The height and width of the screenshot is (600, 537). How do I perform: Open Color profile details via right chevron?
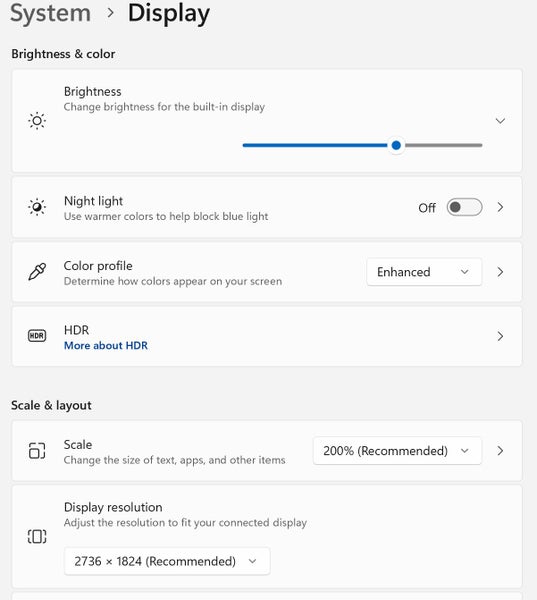pos(500,272)
